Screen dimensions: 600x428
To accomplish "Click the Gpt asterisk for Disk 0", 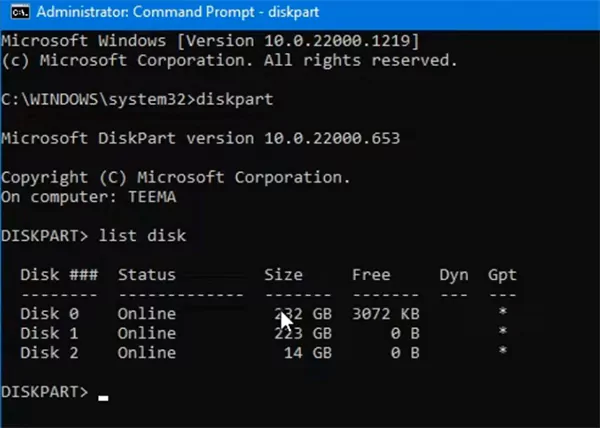I will (503, 311).
